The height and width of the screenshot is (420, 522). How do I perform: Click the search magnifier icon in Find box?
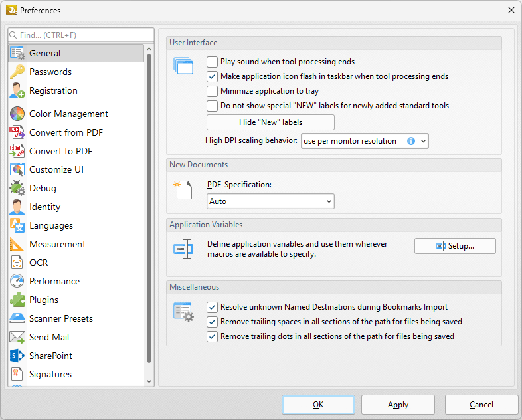[x=13, y=35]
